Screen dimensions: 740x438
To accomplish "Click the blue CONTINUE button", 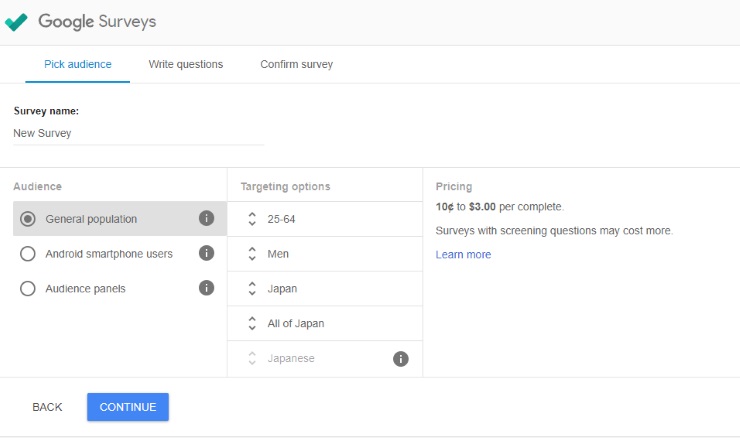I will [x=128, y=407].
